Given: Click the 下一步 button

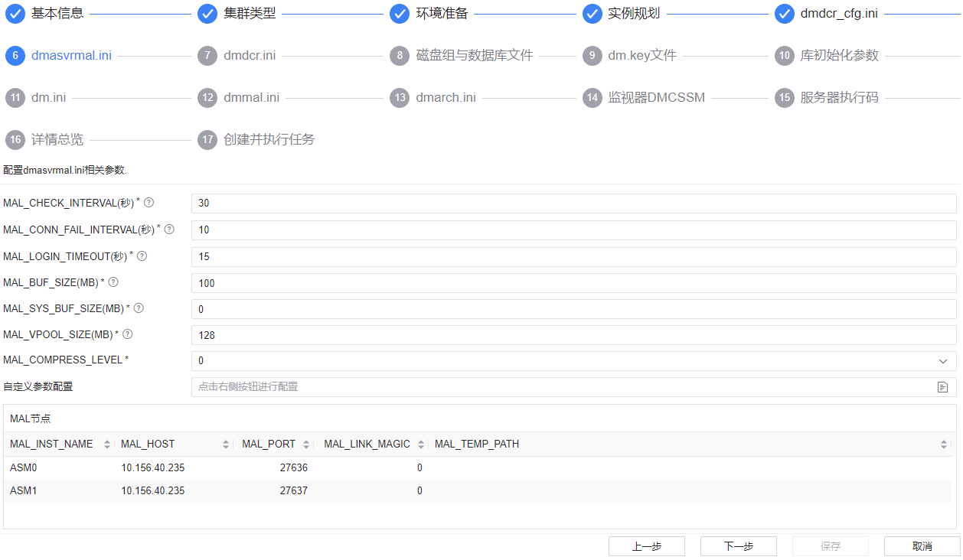Looking at the screenshot, I should click(739, 546).
